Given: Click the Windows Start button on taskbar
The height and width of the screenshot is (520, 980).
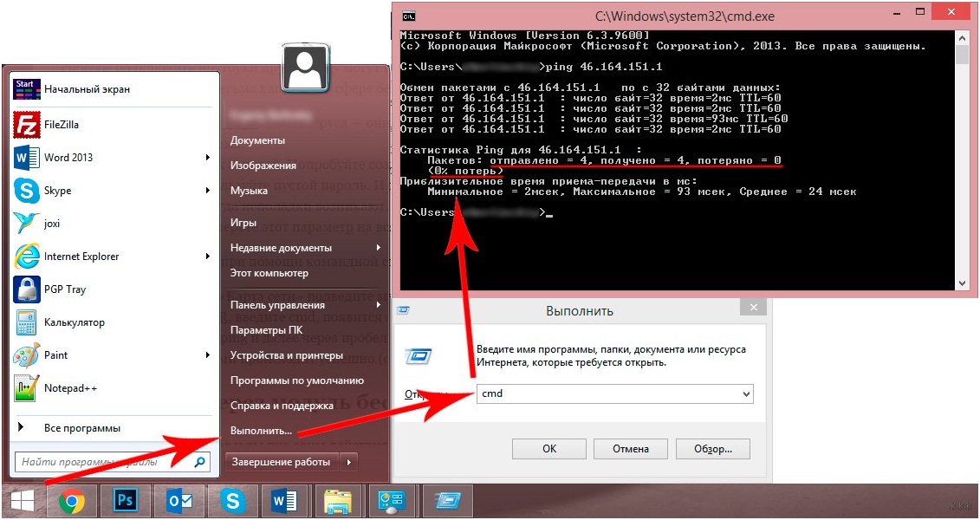Looking at the screenshot, I should (23, 501).
